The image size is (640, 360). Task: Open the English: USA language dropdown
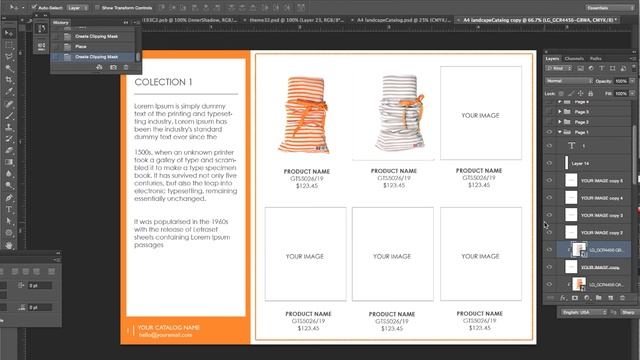point(583,312)
